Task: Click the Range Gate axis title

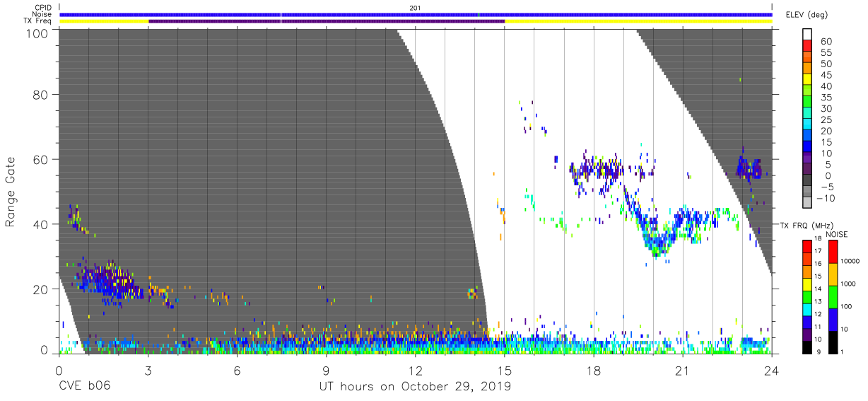Action: click(11, 192)
